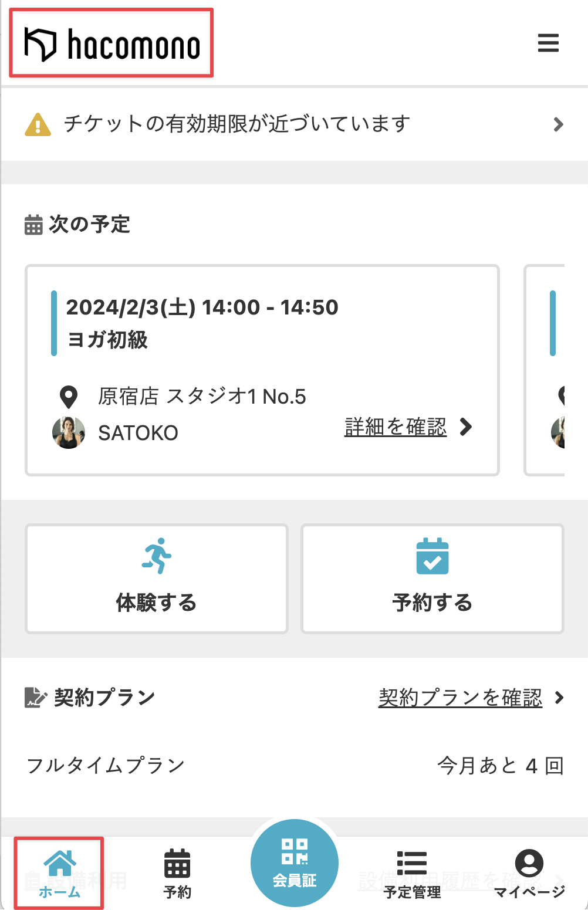Expand the ticket expiry notice chevron
Image resolution: width=588 pixels, height=910 pixels.
[558, 124]
